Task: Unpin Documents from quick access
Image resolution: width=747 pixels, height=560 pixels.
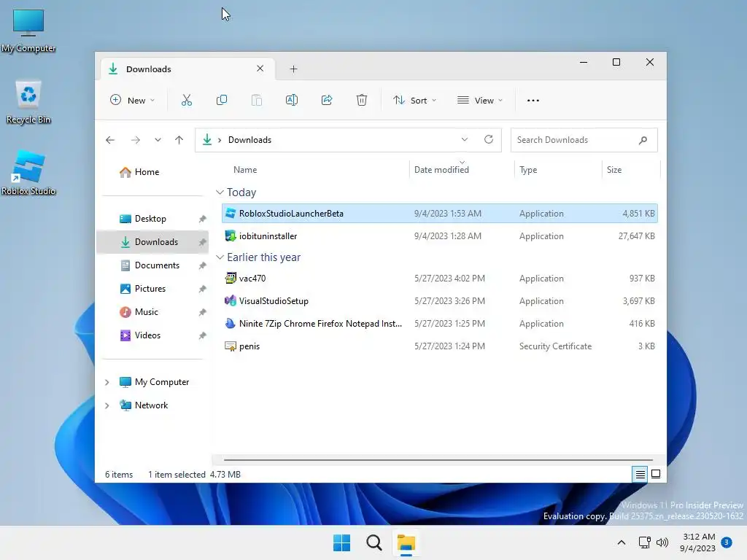Action: click(203, 265)
